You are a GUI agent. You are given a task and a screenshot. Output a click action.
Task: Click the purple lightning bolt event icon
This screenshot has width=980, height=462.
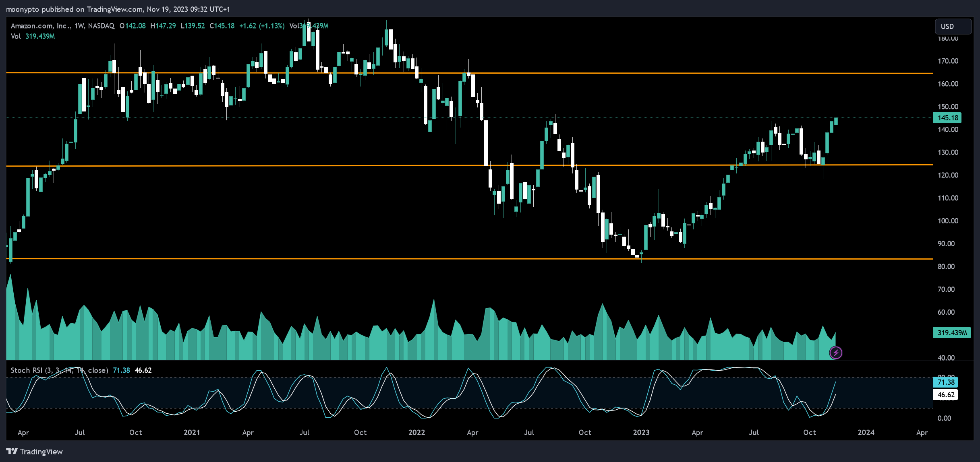[836, 353]
